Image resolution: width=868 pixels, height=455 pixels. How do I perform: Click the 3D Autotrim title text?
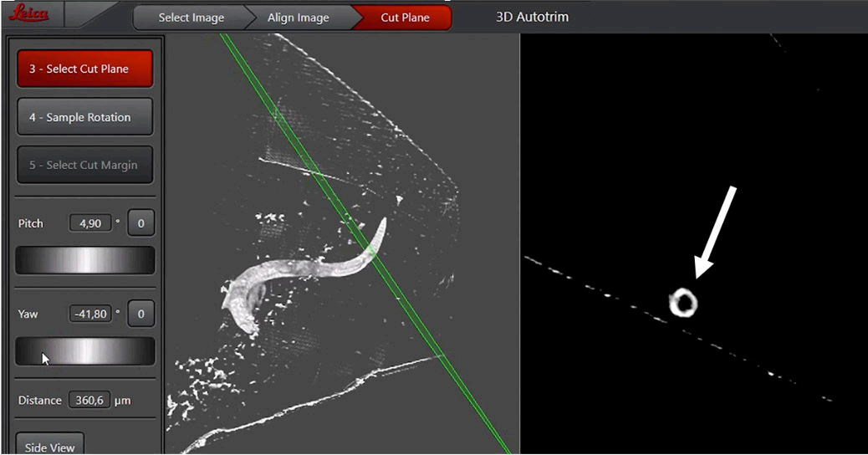coord(532,18)
